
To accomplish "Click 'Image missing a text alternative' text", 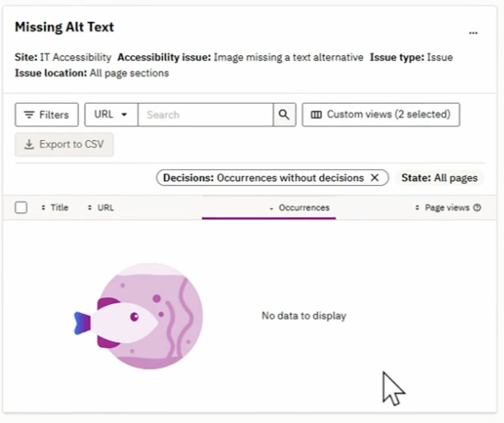I will point(288,57).
